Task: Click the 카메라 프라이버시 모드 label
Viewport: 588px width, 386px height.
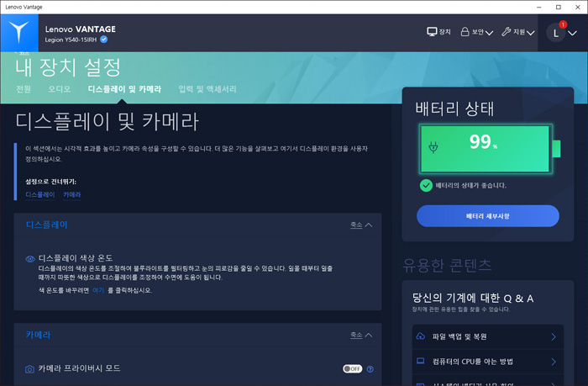Action: 79,368
